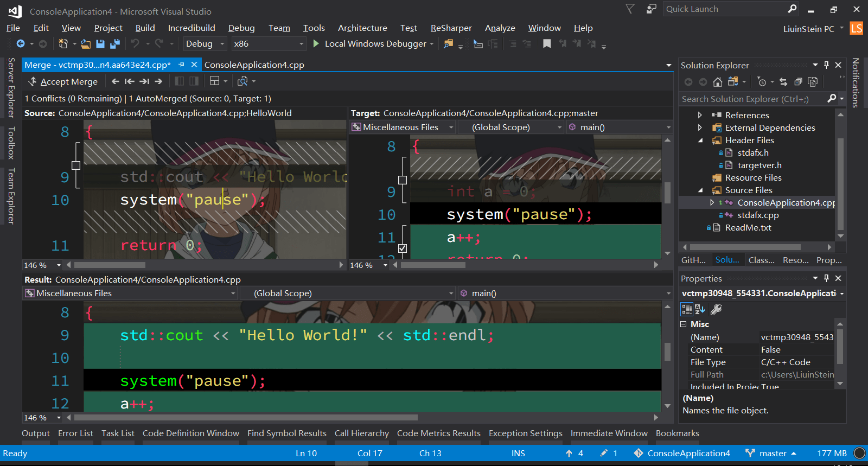868x466 pixels.
Task: Uncheck the Target pane a++ checkbox
Action: [x=403, y=248]
